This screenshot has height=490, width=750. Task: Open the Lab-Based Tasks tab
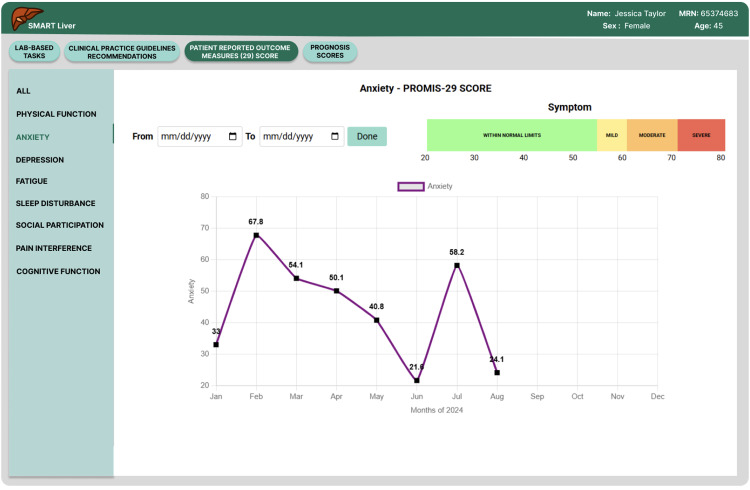34,52
